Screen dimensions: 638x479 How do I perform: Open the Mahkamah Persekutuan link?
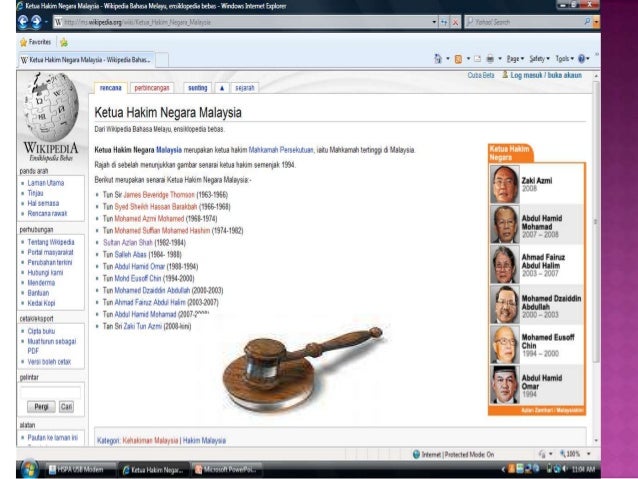click(281, 150)
